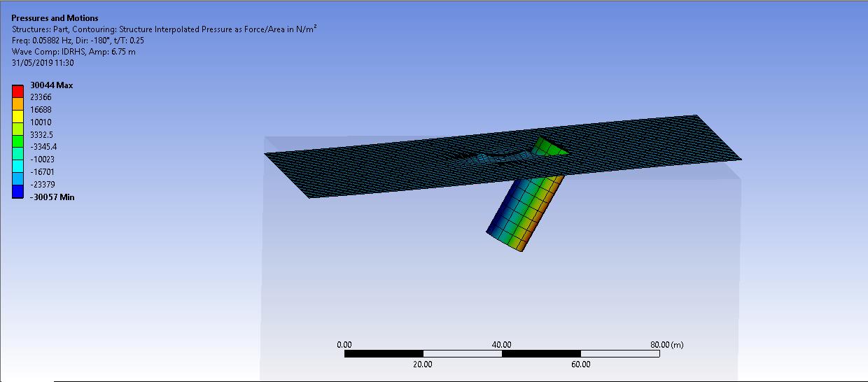Click the 40.00 scale bar label

pyautogui.click(x=501, y=344)
